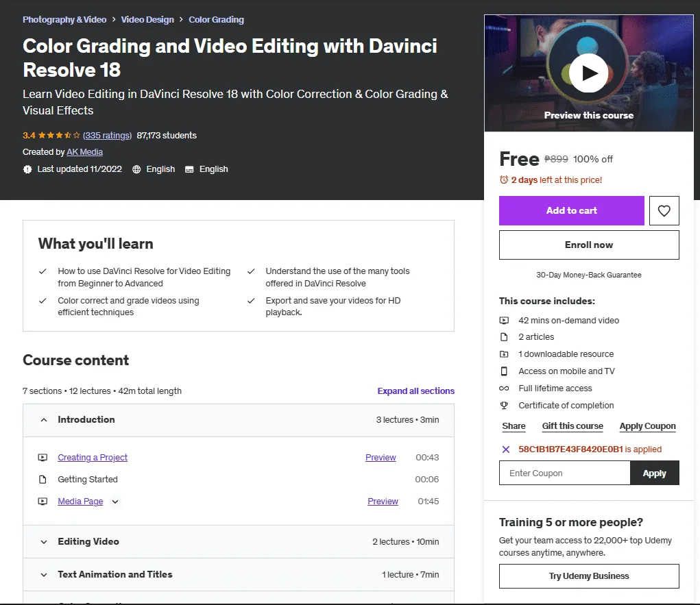This screenshot has width=700, height=605.
Task: Click the articles file icon
Action: 504,337
